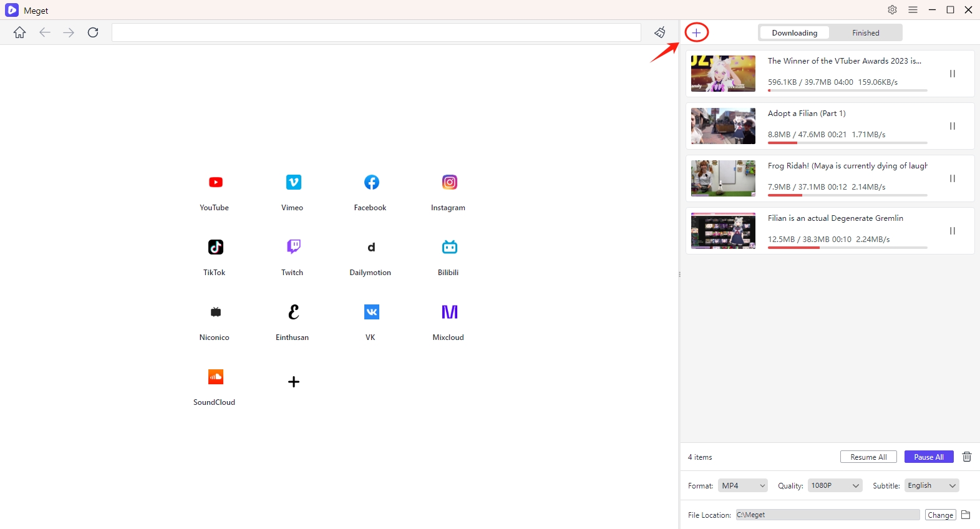Screen dimensions: 980x529
Task: Pause the VTuber Awards 2023 download
Action: (x=953, y=74)
